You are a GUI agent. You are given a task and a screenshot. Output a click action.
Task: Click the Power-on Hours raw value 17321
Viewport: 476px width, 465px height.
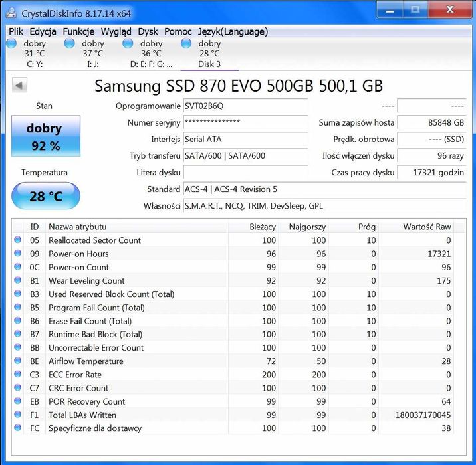tap(439, 254)
